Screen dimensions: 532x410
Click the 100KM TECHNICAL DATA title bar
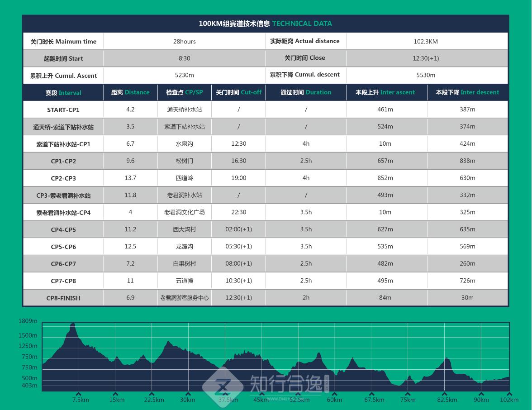(x=266, y=24)
